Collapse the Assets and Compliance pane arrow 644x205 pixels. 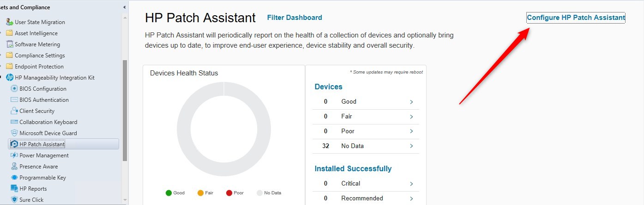(124, 7)
